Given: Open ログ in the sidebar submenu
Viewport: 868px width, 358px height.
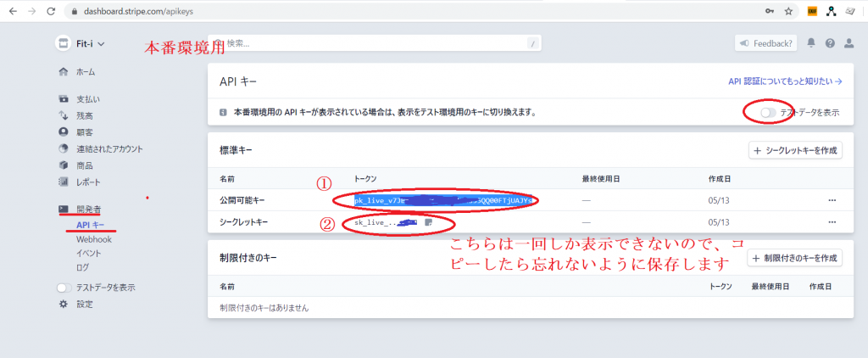Looking at the screenshot, I should coord(82,268).
